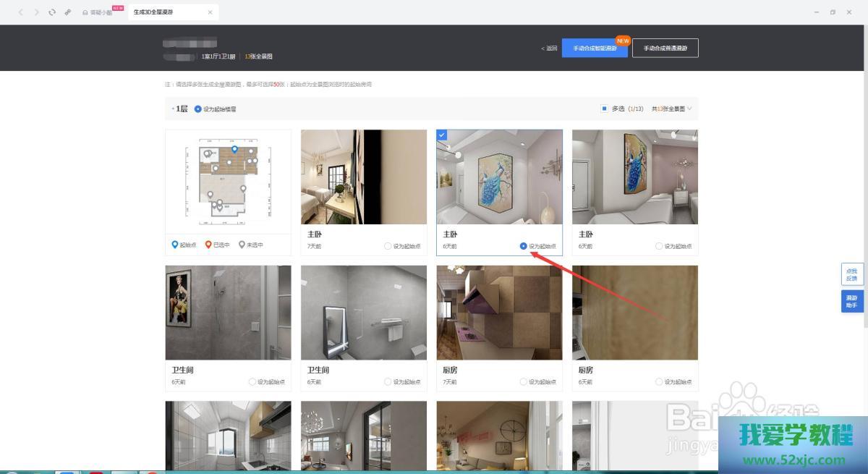
Task: Go back using the 返回 link
Action: [550, 48]
